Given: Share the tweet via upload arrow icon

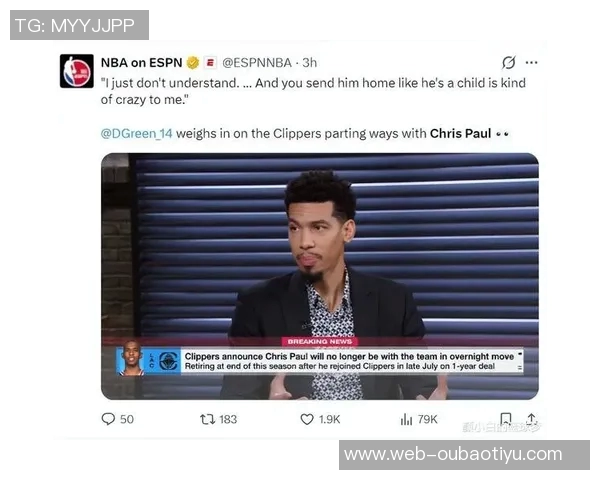Looking at the screenshot, I should click(532, 419).
